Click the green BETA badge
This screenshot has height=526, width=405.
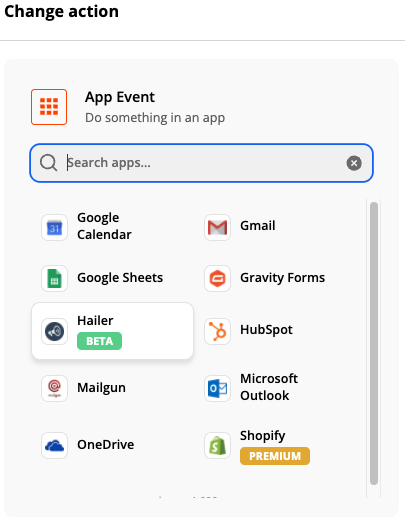pyautogui.click(x=99, y=341)
